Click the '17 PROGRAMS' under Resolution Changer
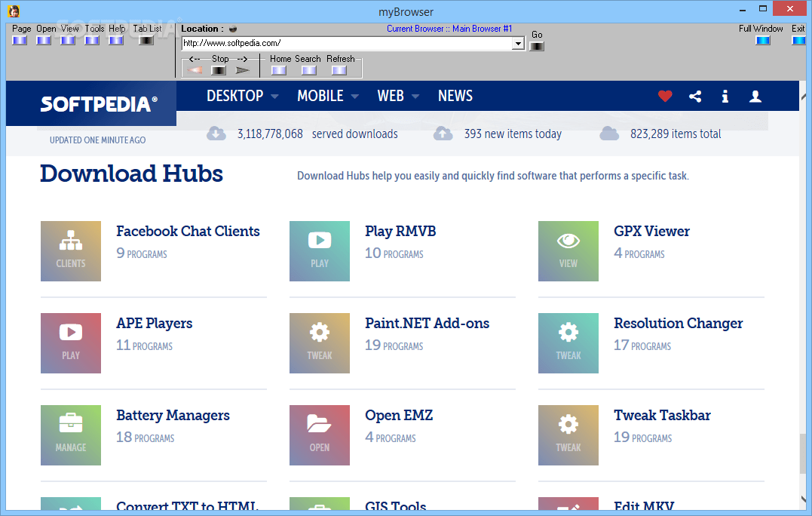812x516 pixels. point(642,345)
